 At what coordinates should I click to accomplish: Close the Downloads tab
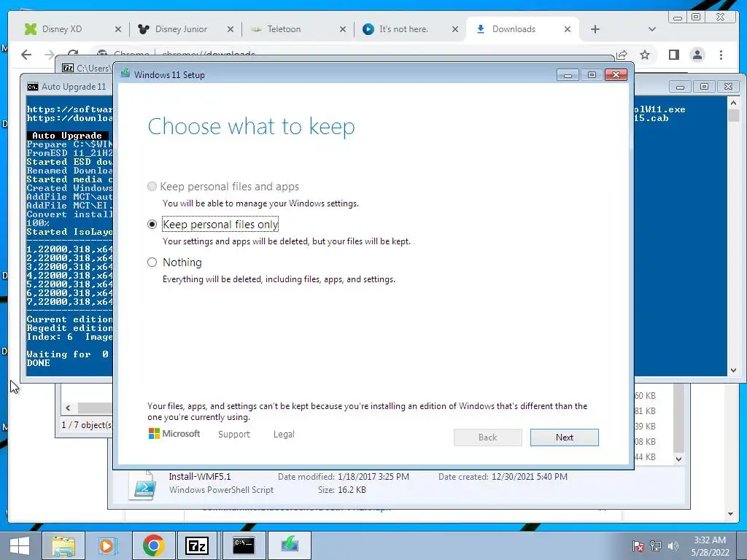[x=568, y=29]
